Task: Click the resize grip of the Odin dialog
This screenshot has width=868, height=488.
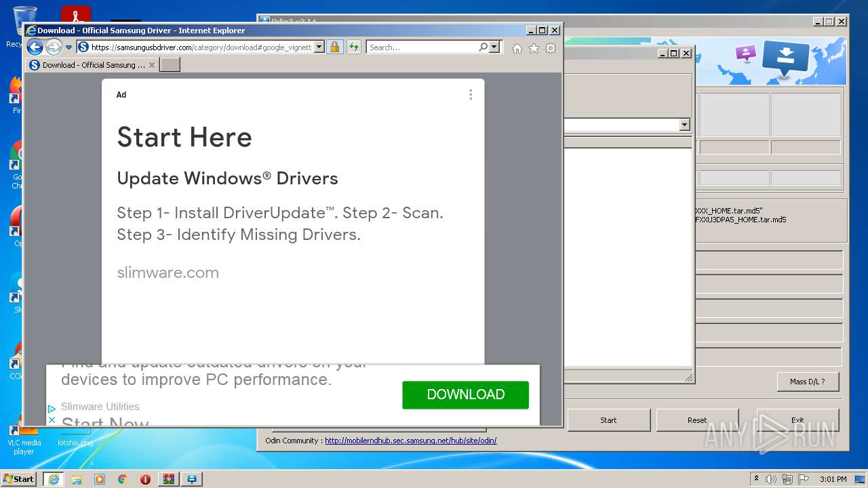Action: coord(688,378)
